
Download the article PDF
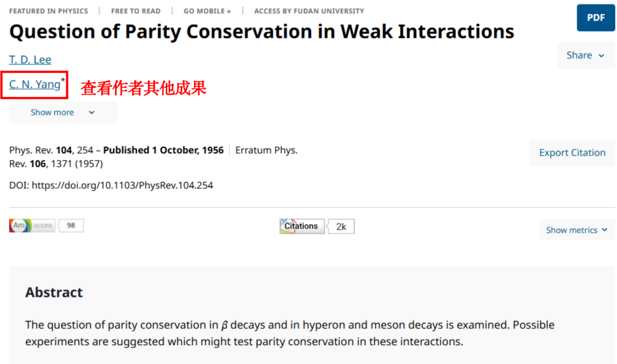[596, 18]
